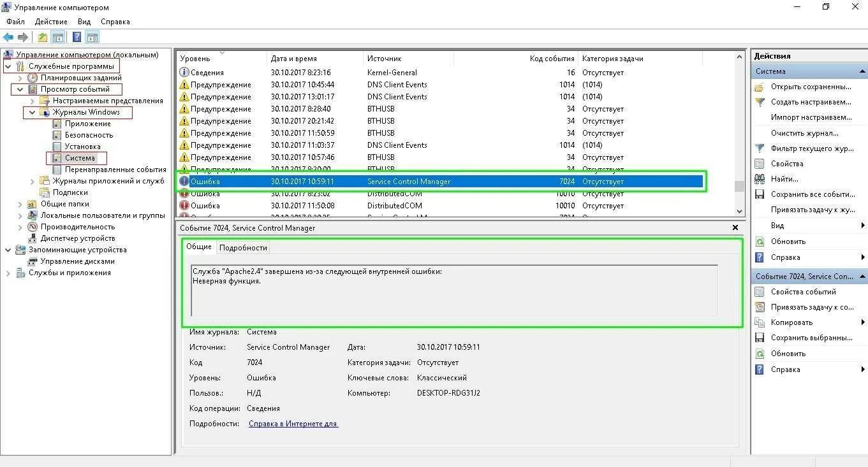Screen dimensions: 868x467
Task: Click the Properties icon under Sistema actions
Action: 760,164
